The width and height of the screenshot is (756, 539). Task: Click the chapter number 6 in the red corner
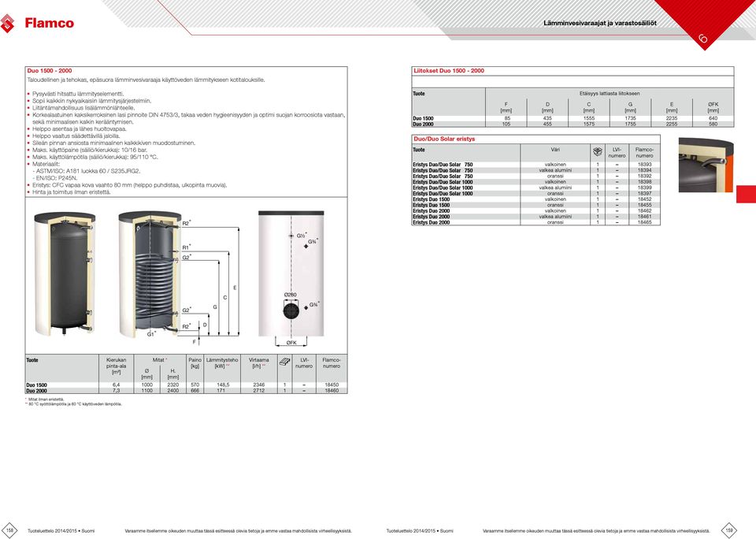pos(702,39)
